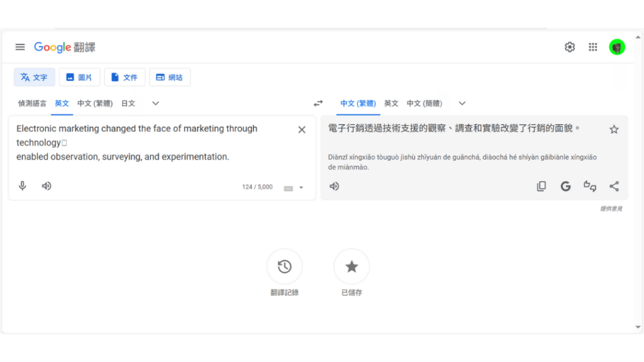This screenshot has height=362, width=644.
Task: Open the virtual keyboard icon
Action: [x=288, y=188]
